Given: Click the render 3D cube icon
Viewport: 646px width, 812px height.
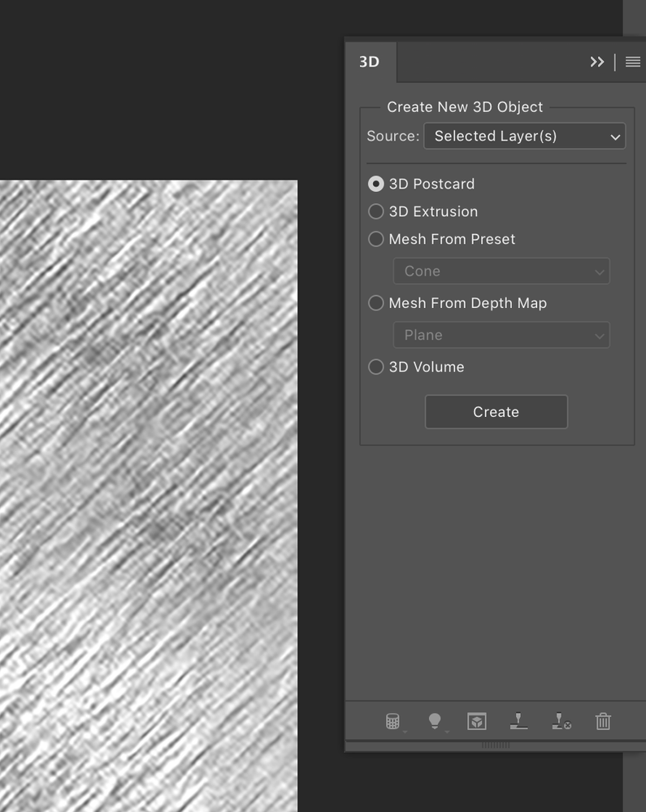Looking at the screenshot, I should coord(477,722).
